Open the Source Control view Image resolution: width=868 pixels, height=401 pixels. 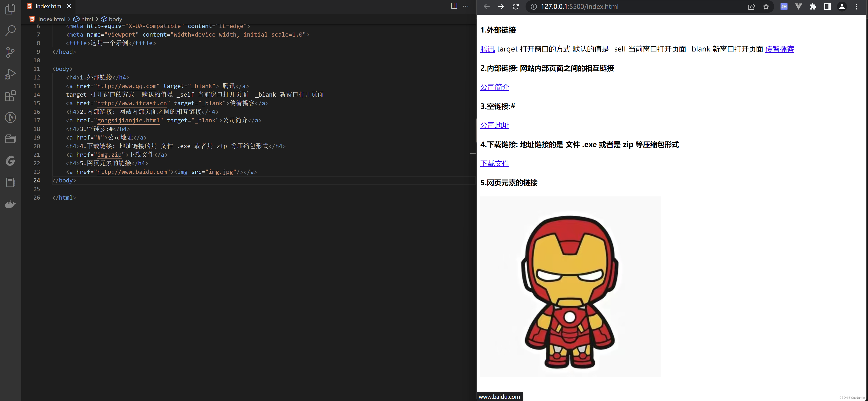pyautogui.click(x=10, y=52)
